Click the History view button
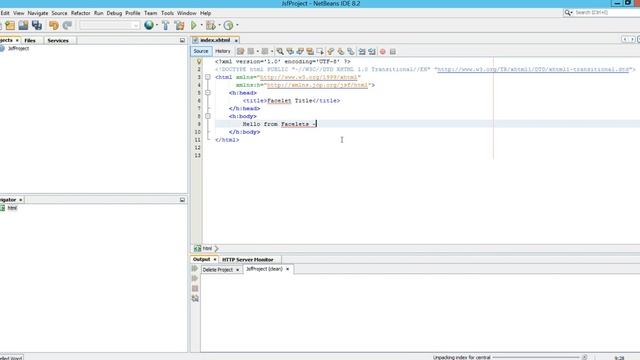 [222, 51]
